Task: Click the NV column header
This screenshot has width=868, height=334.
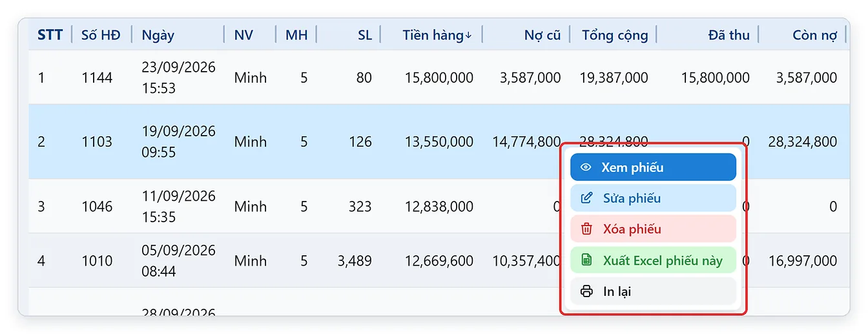Action: tap(243, 35)
